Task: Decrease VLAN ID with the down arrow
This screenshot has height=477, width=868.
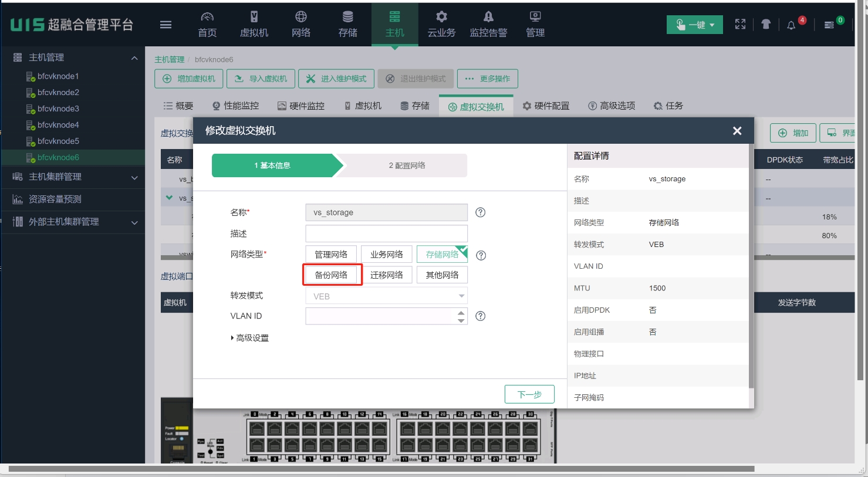Action: pos(461,320)
